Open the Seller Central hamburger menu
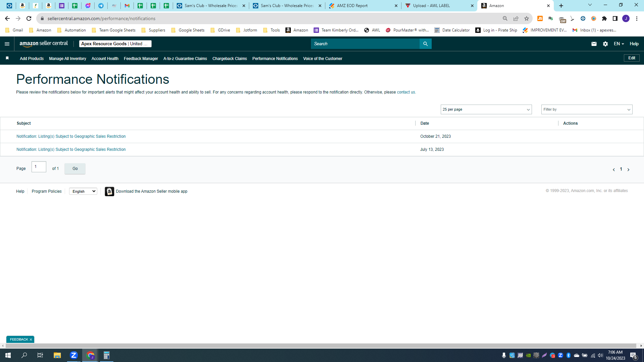644x362 pixels. click(x=7, y=44)
